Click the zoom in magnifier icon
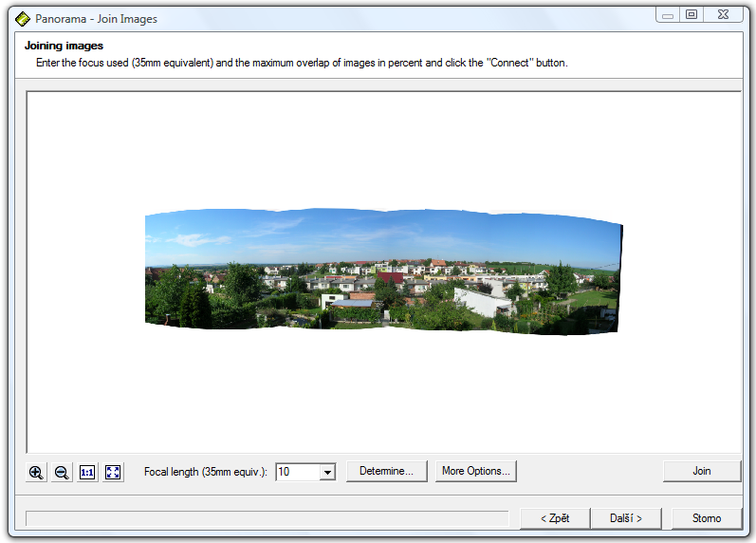The height and width of the screenshot is (543, 756). point(37,472)
